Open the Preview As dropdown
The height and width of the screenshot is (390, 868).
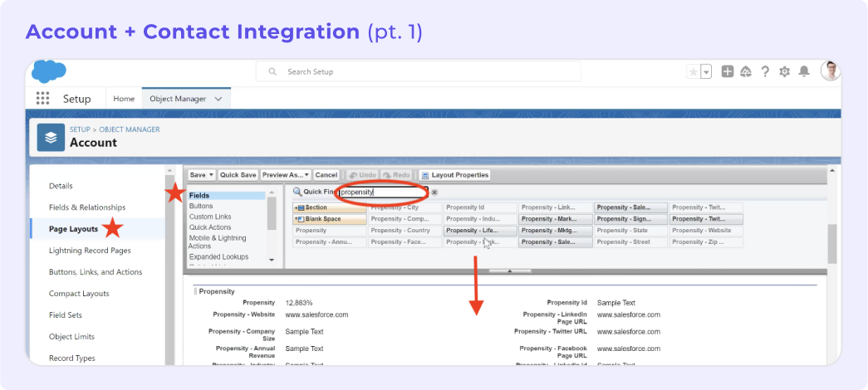[x=286, y=175]
